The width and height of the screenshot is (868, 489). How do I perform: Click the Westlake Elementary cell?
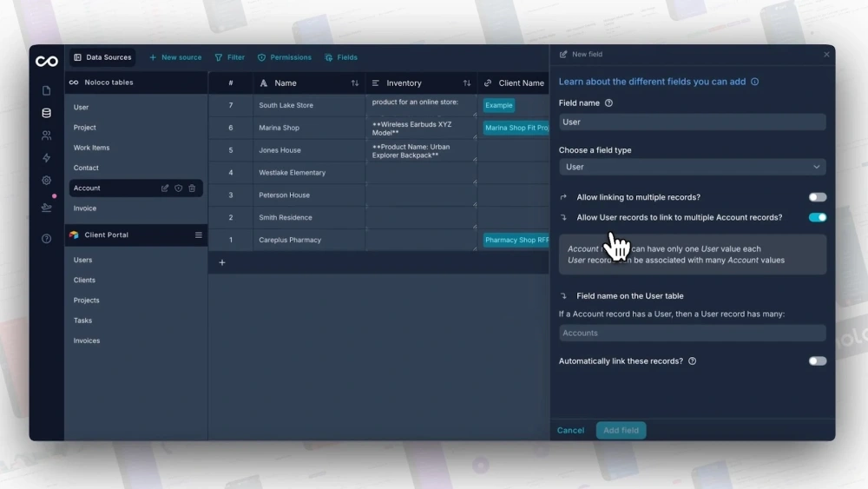(x=309, y=173)
